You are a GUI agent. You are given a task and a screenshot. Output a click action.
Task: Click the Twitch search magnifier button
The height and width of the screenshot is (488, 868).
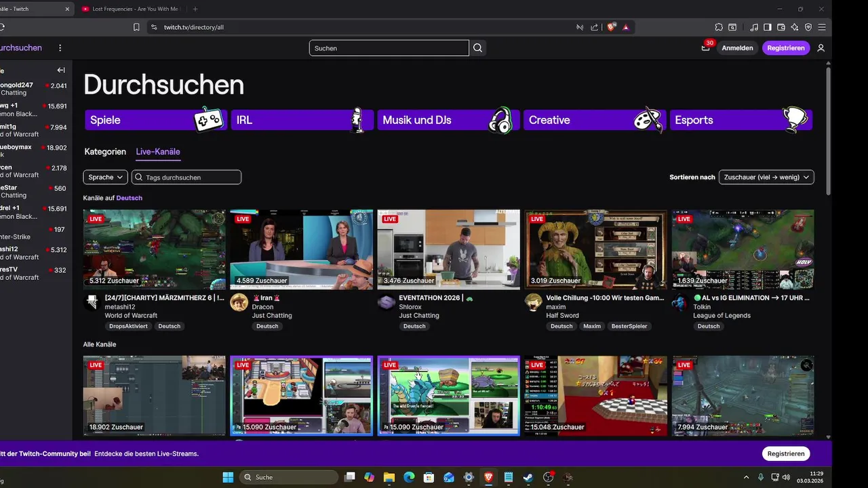(478, 48)
